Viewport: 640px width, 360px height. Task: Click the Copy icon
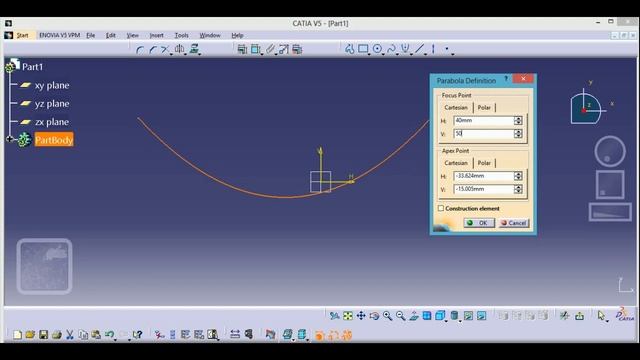(x=83, y=335)
